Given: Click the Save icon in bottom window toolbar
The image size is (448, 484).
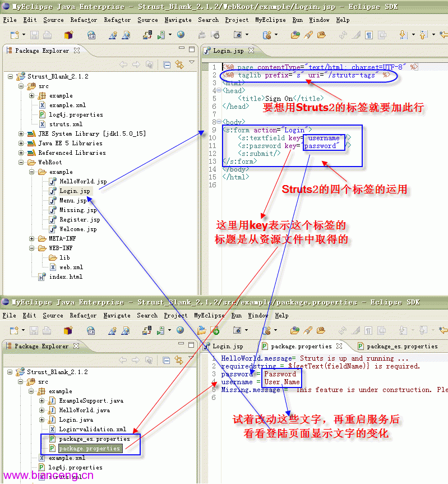Looking at the screenshot, I should click(x=34, y=330).
